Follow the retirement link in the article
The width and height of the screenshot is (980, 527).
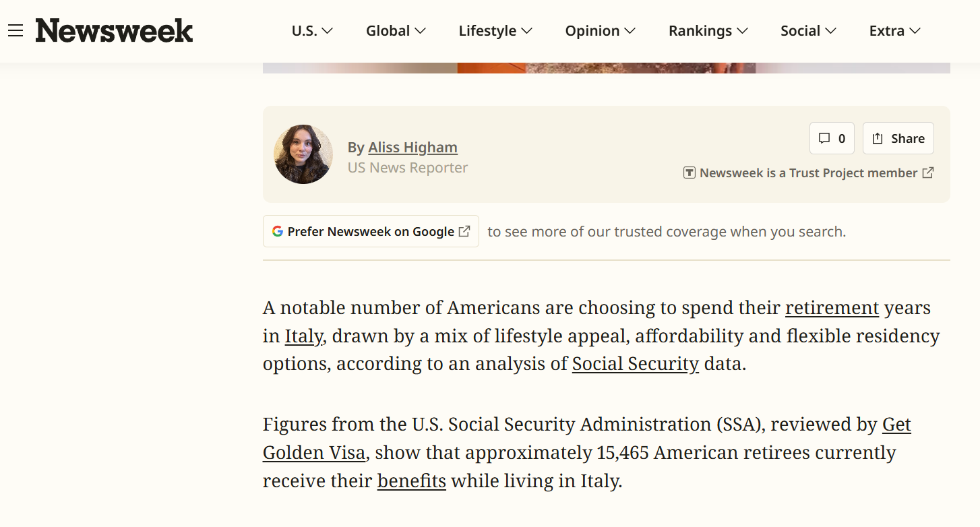click(x=832, y=308)
